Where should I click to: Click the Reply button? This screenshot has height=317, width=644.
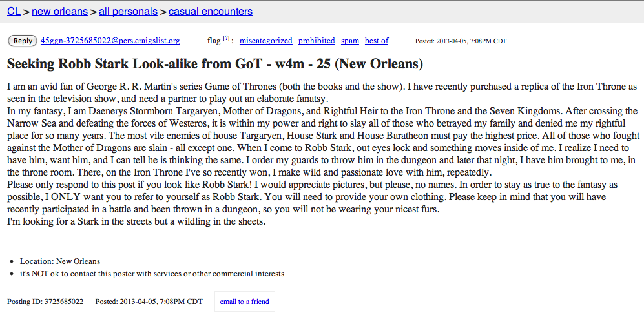point(23,41)
